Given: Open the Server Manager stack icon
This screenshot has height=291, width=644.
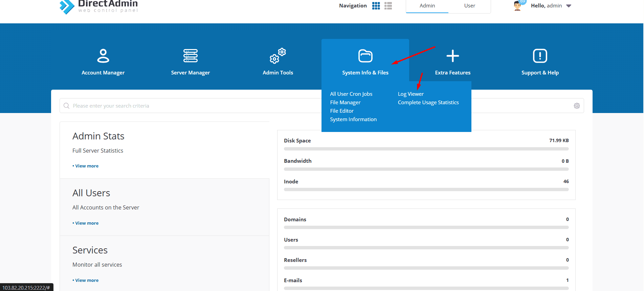Looking at the screenshot, I should point(190,56).
